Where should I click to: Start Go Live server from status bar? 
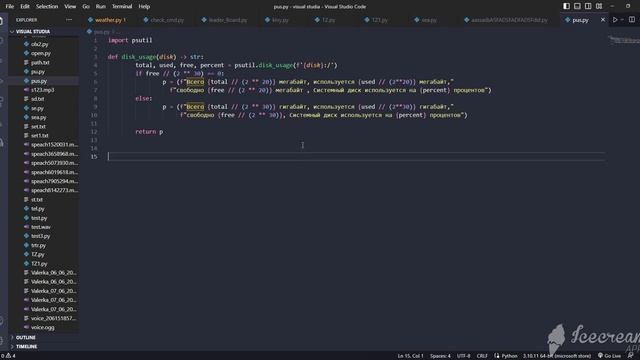pyautogui.click(x=609, y=356)
